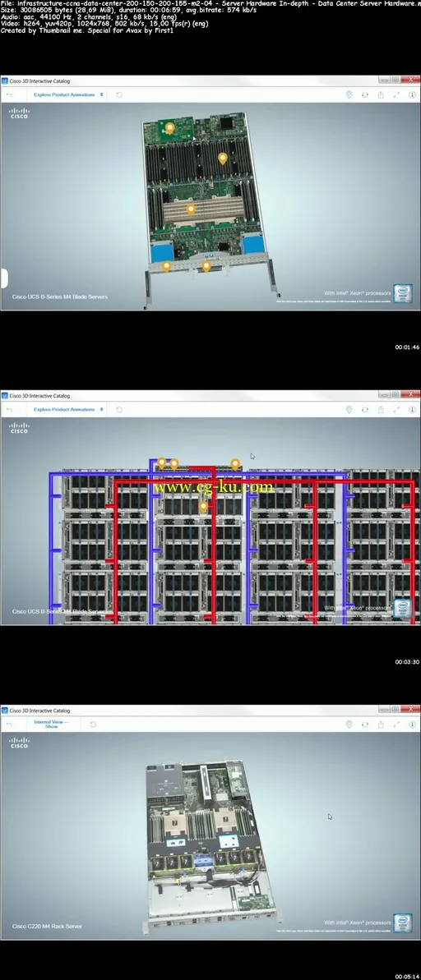Screen dimensions: 421x980
Task: Click fullscreen arrows icon in the 00:01:46 frame
Action: click(x=396, y=95)
